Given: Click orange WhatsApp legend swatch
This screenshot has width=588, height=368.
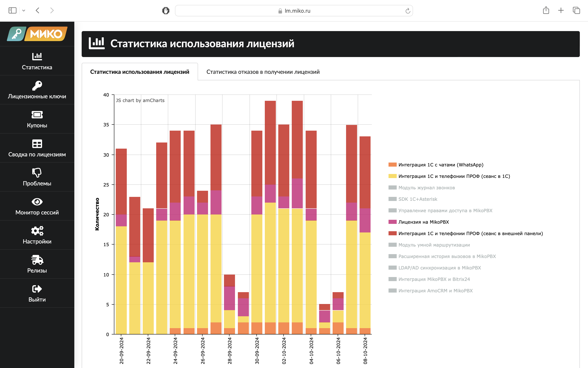Looking at the screenshot, I should [392, 165].
